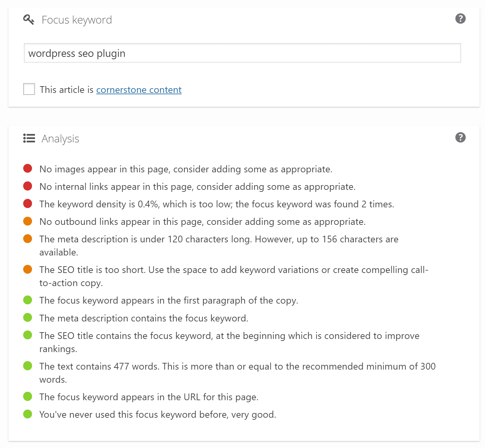Click the orange bullet beside outbound links notice
The width and height of the screenshot is (485, 448).
28,221
